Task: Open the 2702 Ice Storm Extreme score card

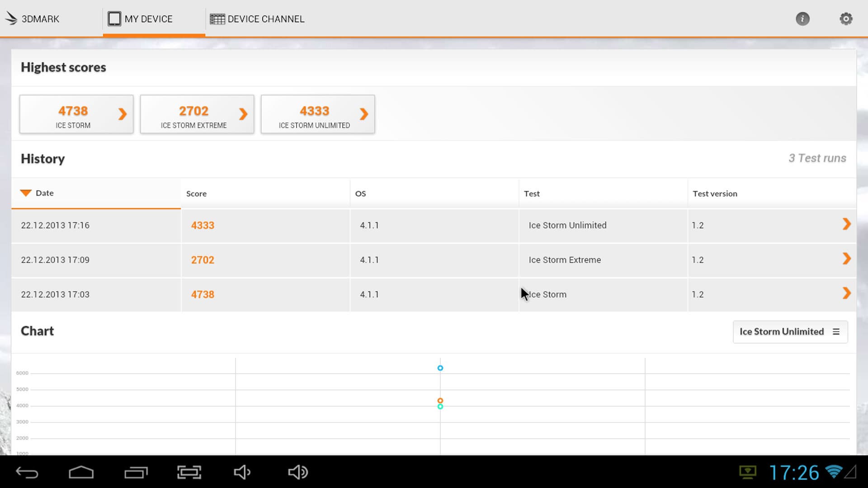Action: tap(197, 114)
